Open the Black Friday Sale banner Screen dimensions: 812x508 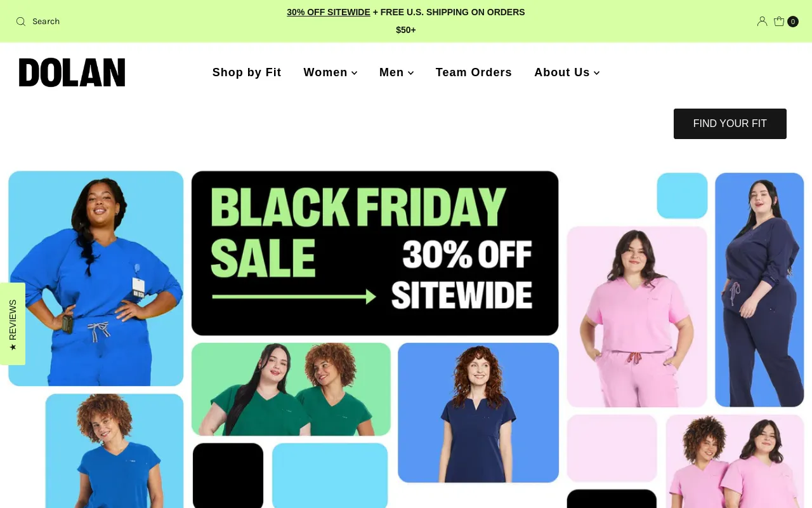375,253
